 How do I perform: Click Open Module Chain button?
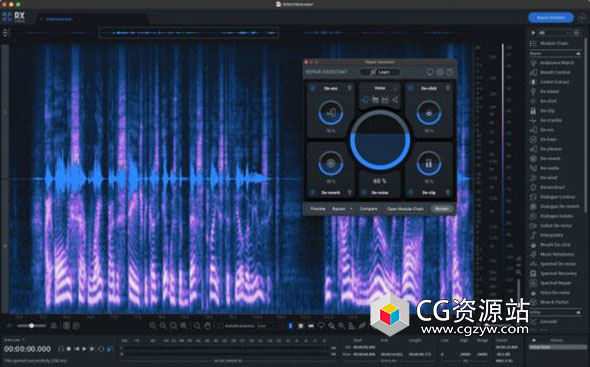[405, 209]
